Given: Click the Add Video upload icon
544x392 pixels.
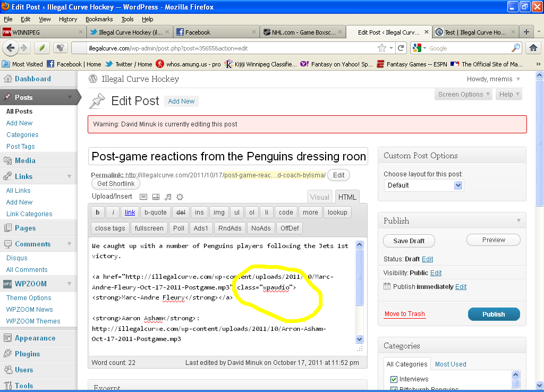Looking at the screenshot, I should pos(156,197).
